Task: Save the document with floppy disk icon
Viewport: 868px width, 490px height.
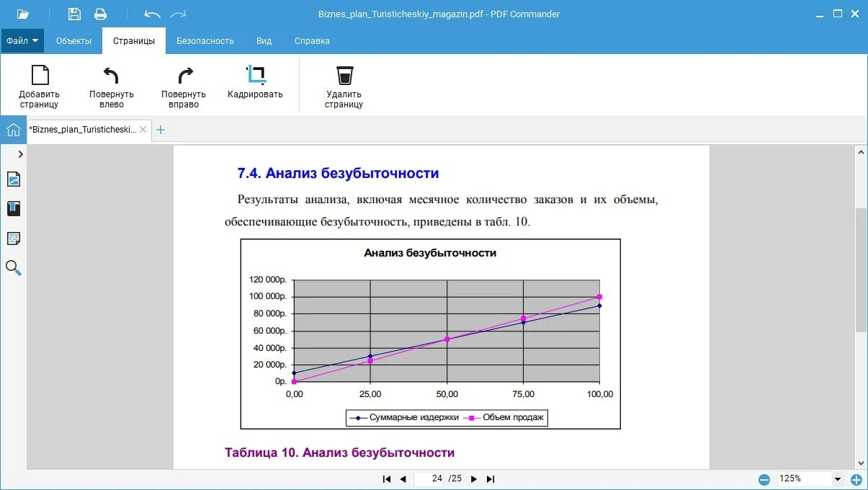Action: (74, 14)
